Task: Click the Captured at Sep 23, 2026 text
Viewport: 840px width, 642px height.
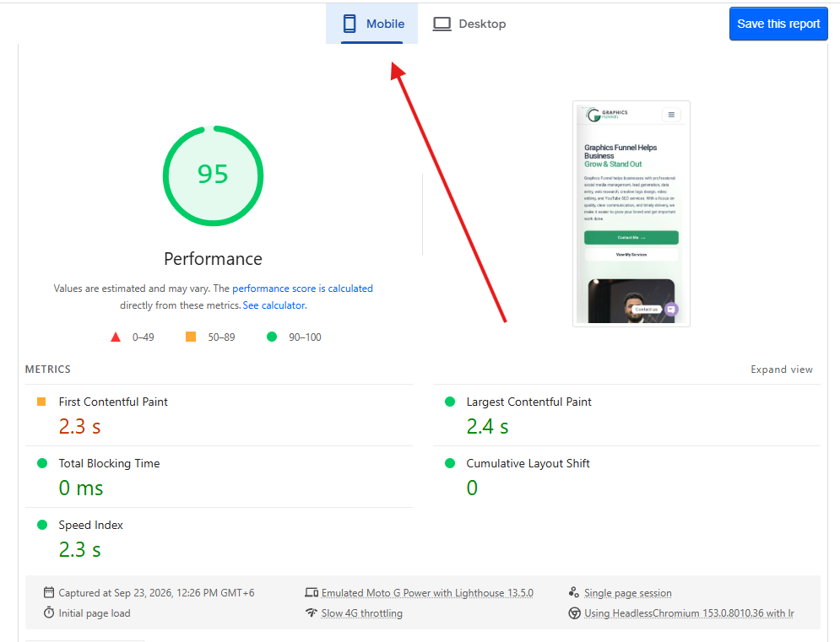Action: 156,593
